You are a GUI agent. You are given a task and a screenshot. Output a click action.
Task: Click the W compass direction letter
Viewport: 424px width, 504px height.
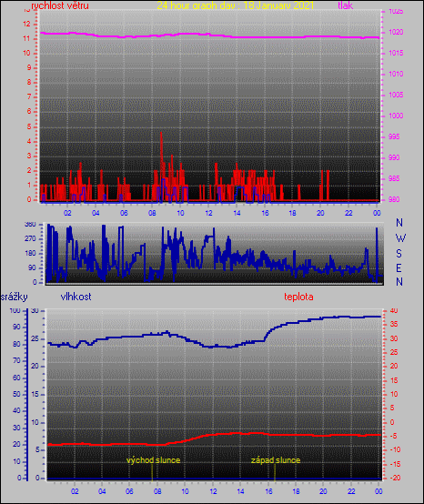tap(400, 238)
